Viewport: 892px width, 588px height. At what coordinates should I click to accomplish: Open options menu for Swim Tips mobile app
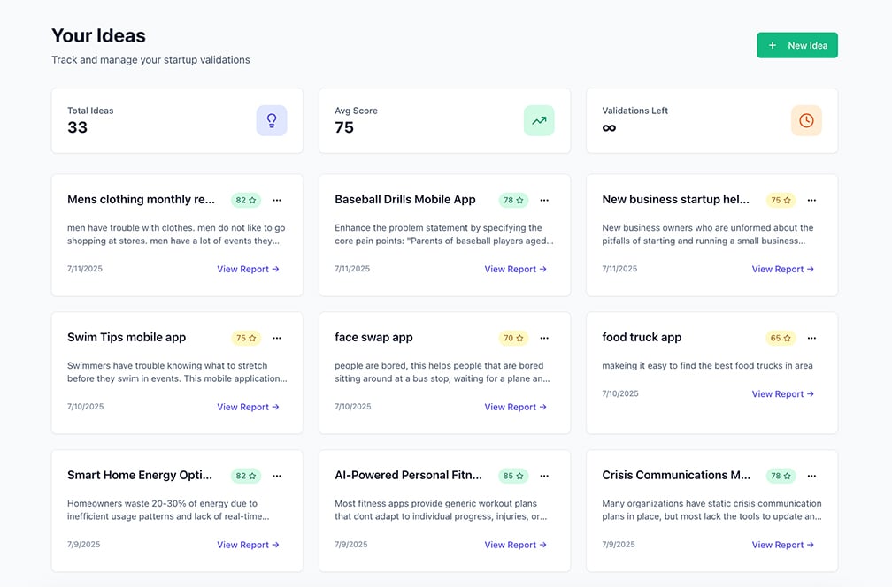(x=277, y=338)
